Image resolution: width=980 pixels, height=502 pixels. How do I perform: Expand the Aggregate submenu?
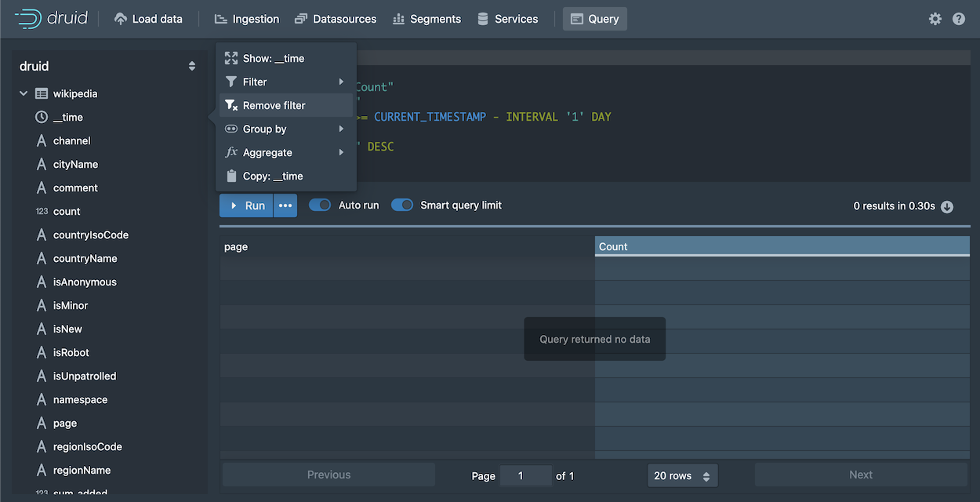coord(286,152)
